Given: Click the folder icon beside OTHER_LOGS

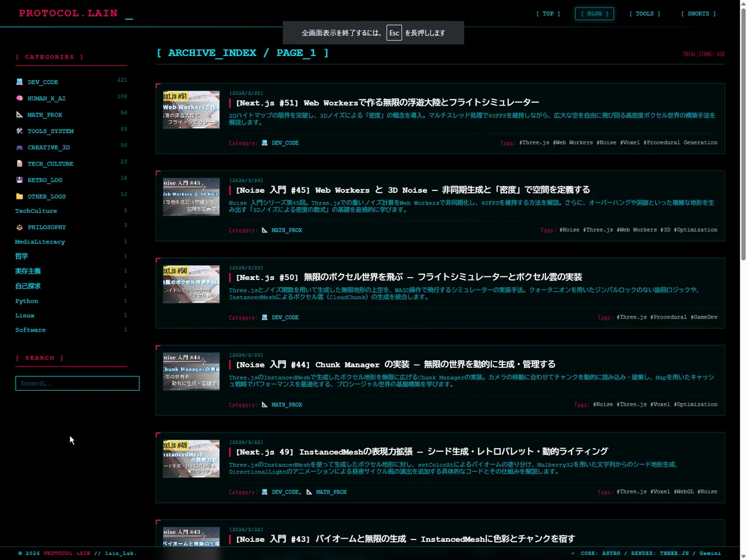Looking at the screenshot, I should [19, 197].
